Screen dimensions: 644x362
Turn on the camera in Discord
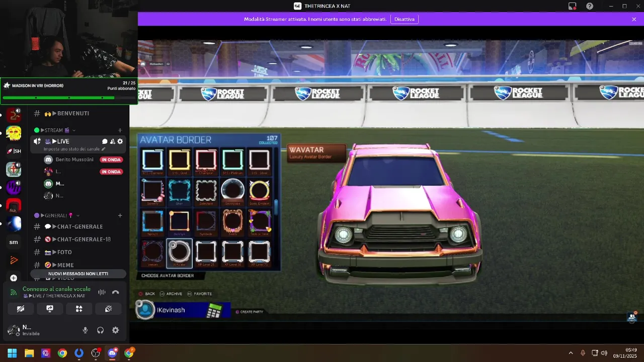coord(21,309)
